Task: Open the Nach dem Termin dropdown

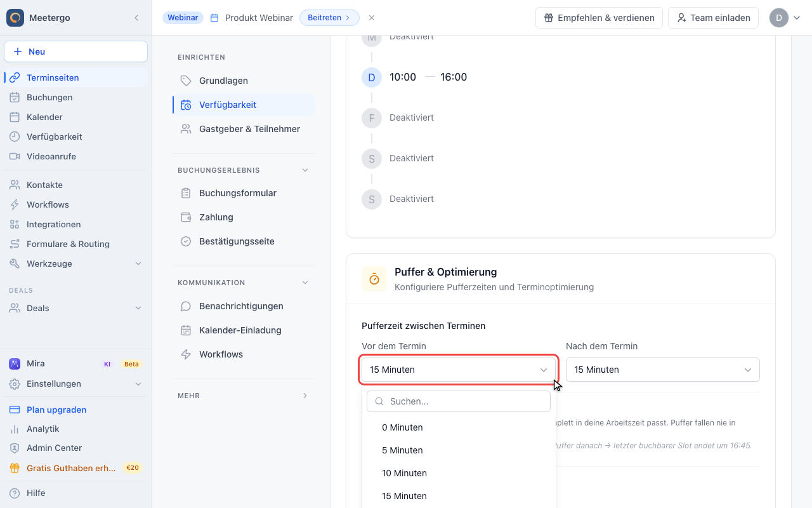Action: point(663,370)
